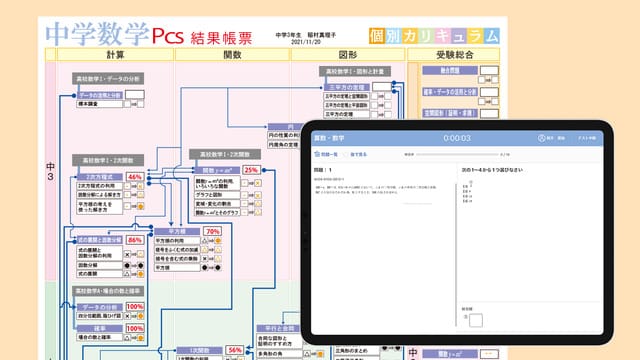Click the 100% score beside データの分析

point(135,307)
